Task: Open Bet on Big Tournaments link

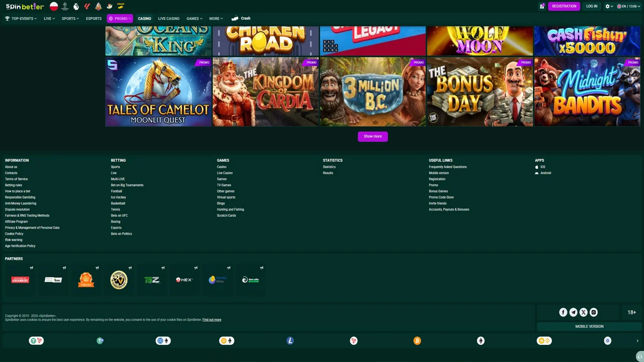Action: pos(127,185)
